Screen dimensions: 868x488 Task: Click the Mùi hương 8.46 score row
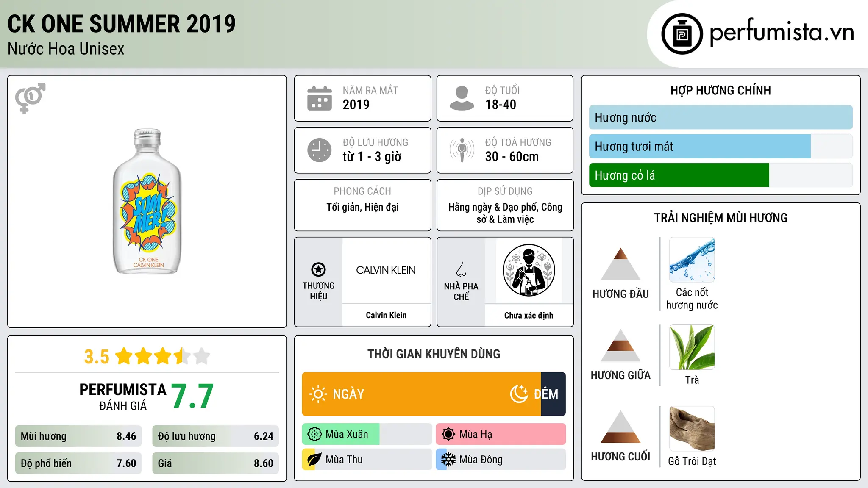(x=78, y=436)
